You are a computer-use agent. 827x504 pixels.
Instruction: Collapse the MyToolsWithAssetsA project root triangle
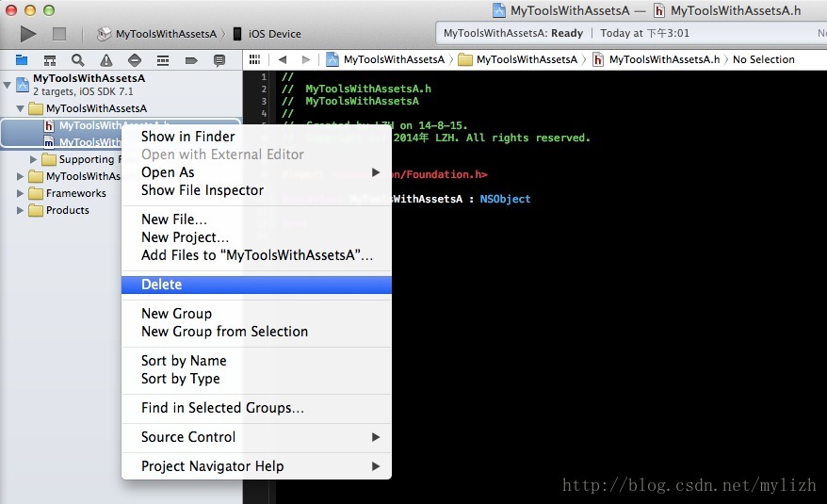pyautogui.click(x=7, y=85)
